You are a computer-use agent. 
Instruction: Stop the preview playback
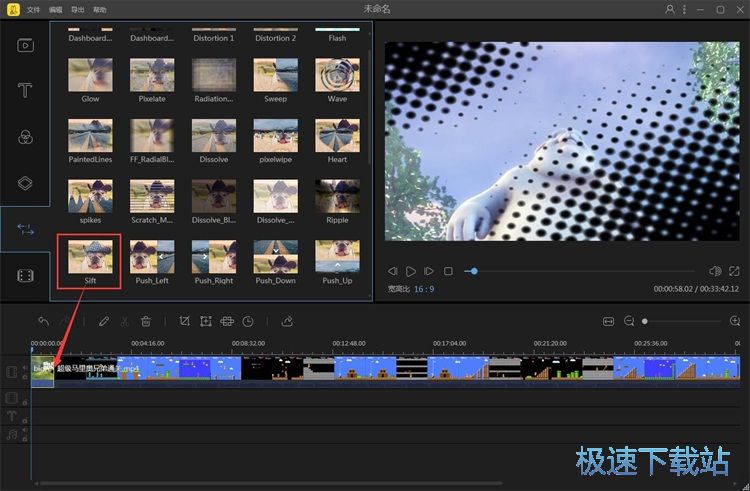coord(448,272)
